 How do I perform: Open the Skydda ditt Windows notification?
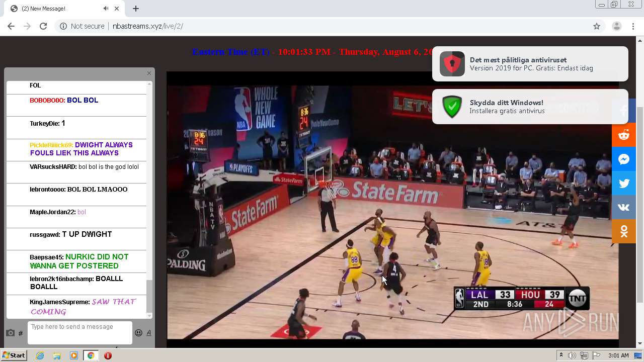[x=530, y=107]
